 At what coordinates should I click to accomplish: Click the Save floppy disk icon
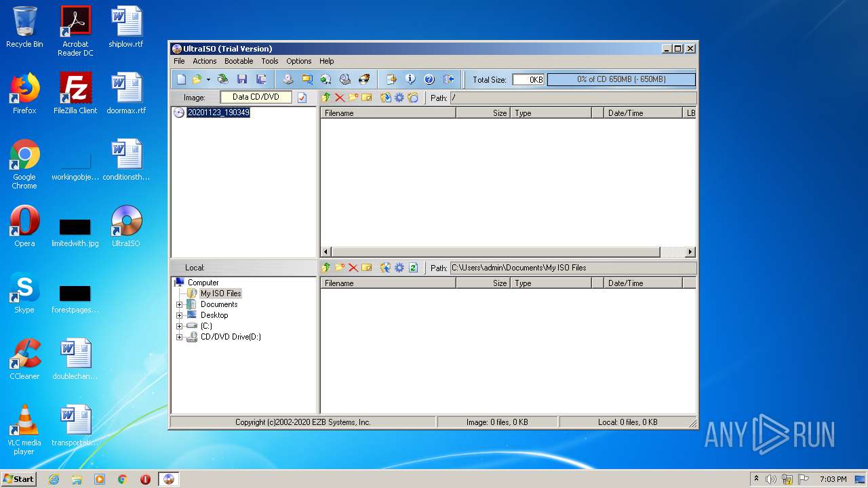click(242, 79)
